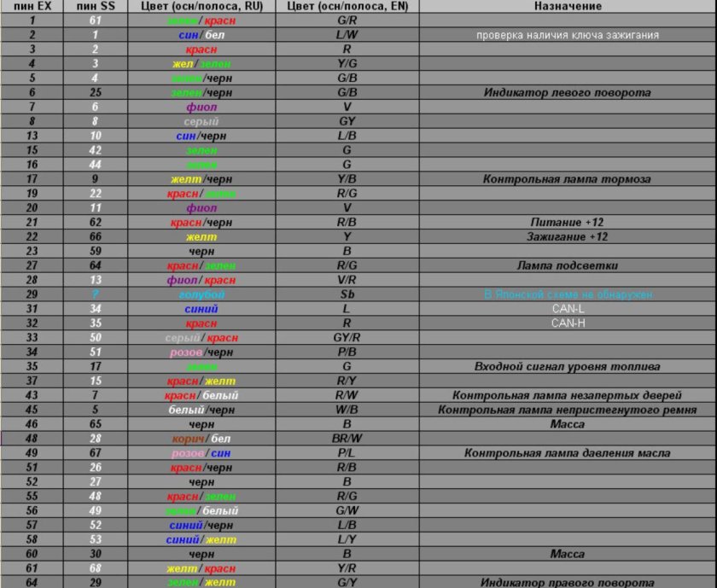Click blue text "В Японской схеме не обнаружен"
The height and width of the screenshot is (588, 717).
click(568, 294)
